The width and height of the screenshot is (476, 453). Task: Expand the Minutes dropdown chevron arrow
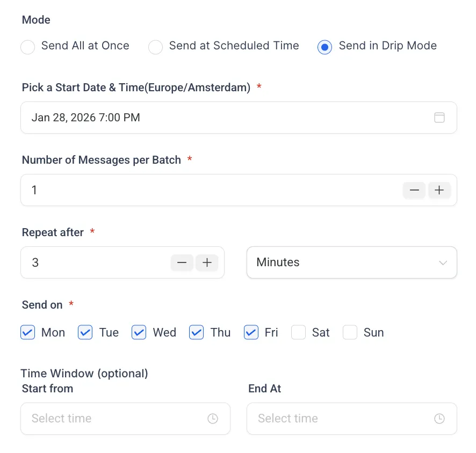443,263
